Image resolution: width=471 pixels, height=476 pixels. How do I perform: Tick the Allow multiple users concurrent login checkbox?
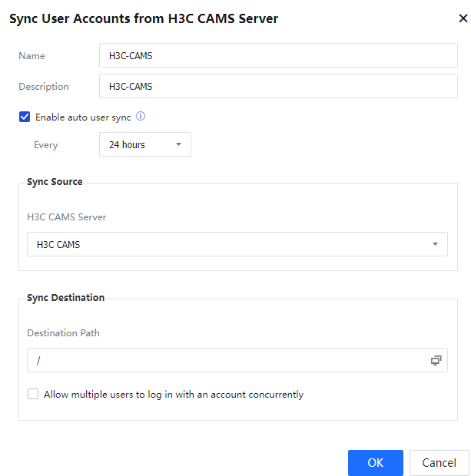33,395
